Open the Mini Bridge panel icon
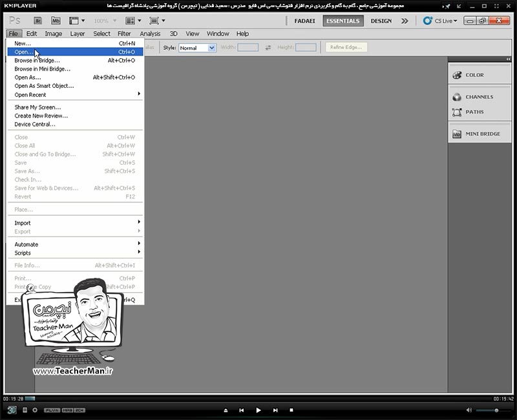The height and width of the screenshot is (420, 517). point(457,134)
